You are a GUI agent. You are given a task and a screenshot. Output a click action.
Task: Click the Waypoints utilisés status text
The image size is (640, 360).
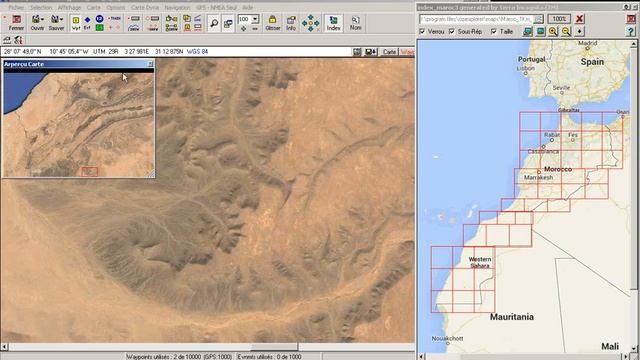click(x=179, y=357)
